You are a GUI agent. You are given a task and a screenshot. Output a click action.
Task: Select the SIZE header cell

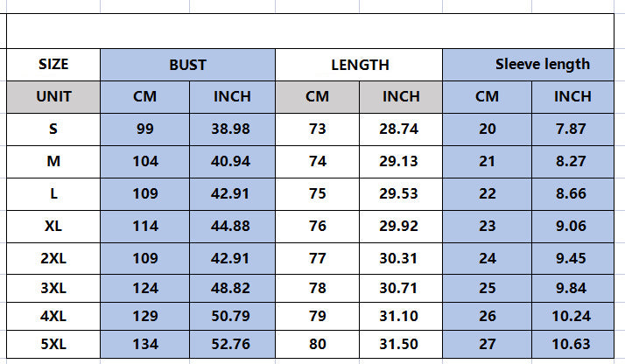(x=53, y=65)
